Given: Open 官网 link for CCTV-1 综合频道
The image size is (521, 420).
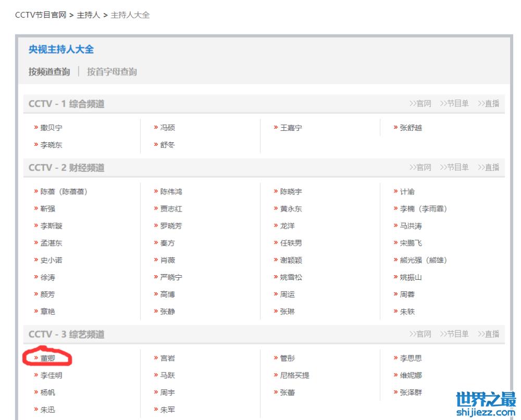Looking at the screenshot, I should click(x=420, y=104).
